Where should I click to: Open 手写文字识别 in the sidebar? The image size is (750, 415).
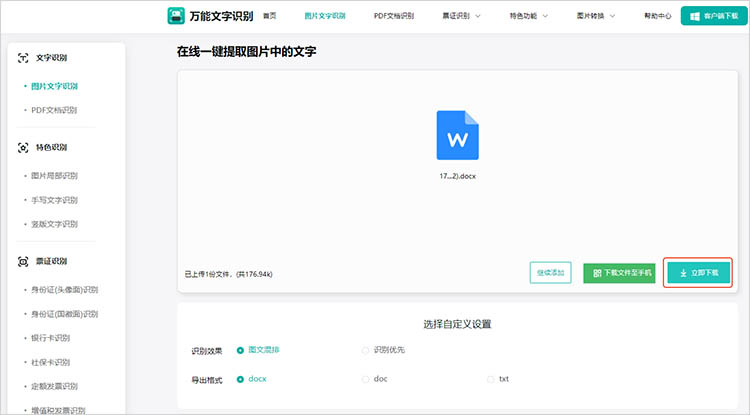[54, 200]
